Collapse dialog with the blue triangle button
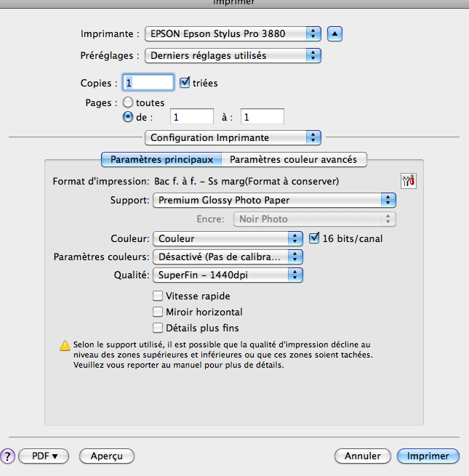Viewport: 469px width, 476px height. pyautogui.click(x=334, y=33)
